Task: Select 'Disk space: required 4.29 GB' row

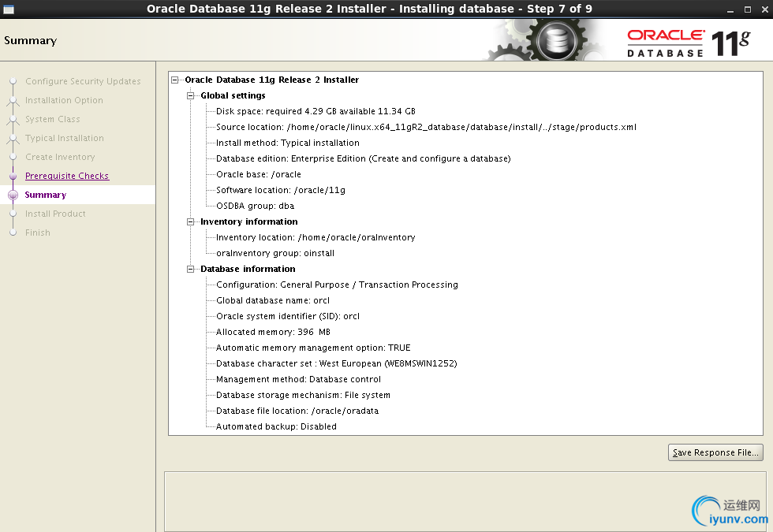Action: [x=316, y=111]
